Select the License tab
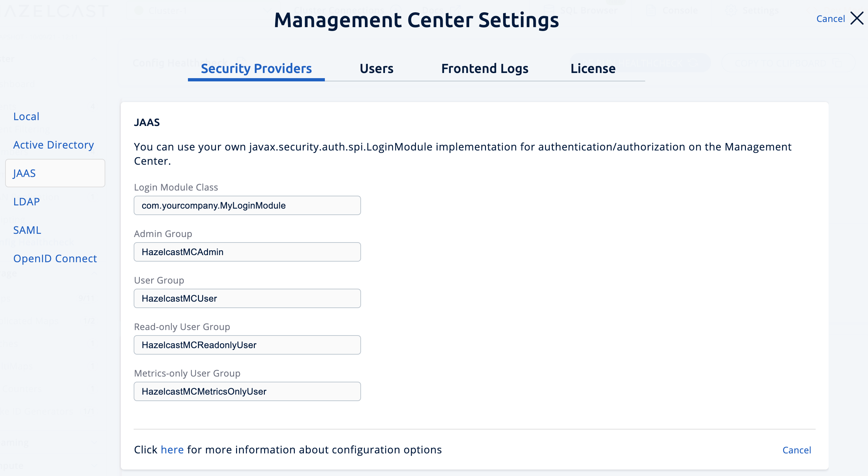868x476 pixels. [x=592, y=69]
